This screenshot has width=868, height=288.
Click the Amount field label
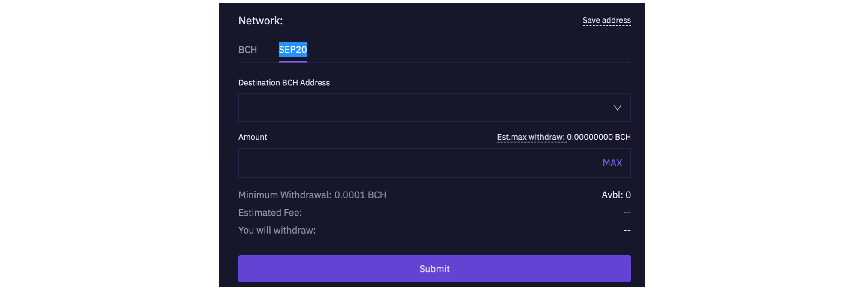(x=253, y=137)
